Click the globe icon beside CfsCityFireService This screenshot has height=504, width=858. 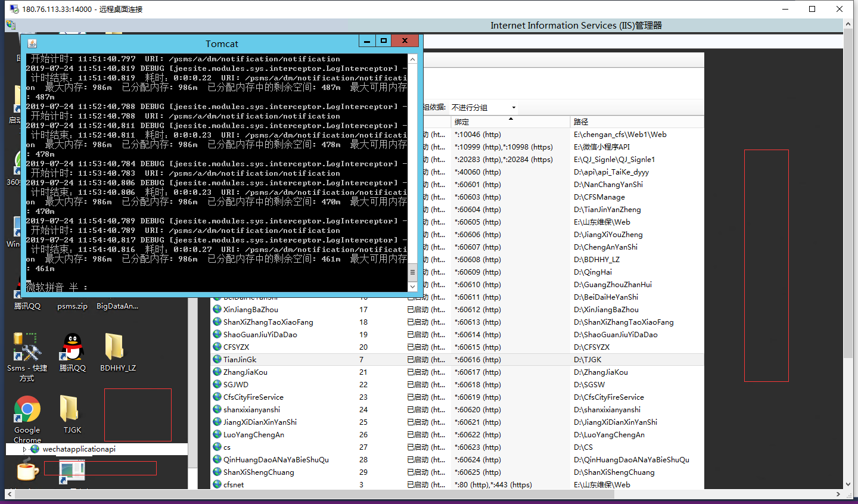click(217, 397)
